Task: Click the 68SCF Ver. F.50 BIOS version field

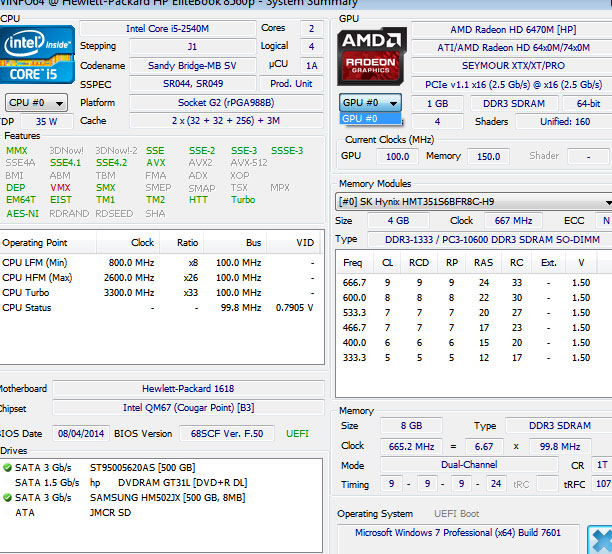Action: pyautogui.click(x=227, y=434)
